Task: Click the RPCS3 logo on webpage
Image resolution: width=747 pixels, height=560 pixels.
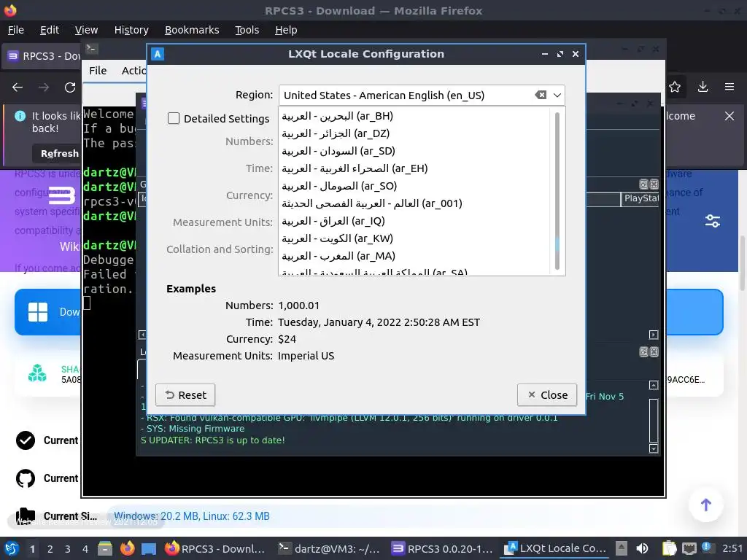Action: pos(62,195)
